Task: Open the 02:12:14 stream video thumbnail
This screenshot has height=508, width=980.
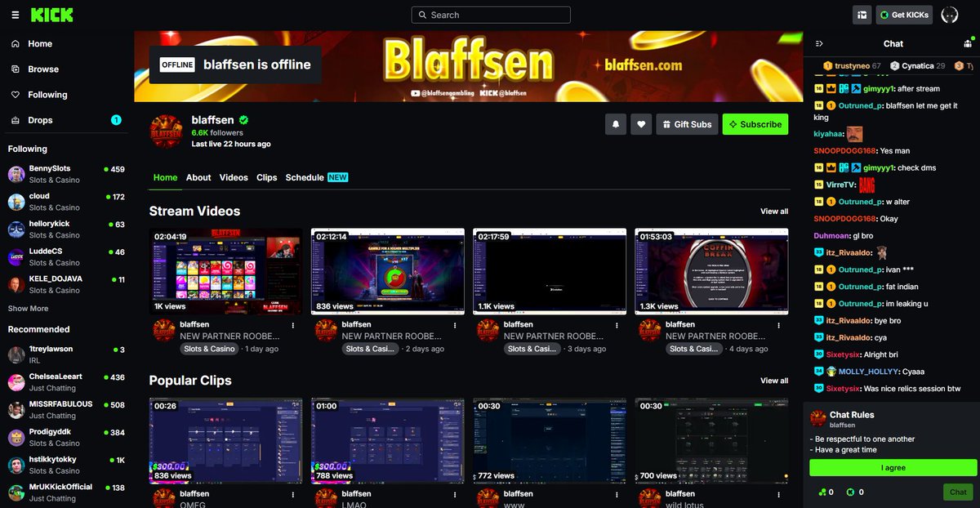Action: (x=388, y=271)
